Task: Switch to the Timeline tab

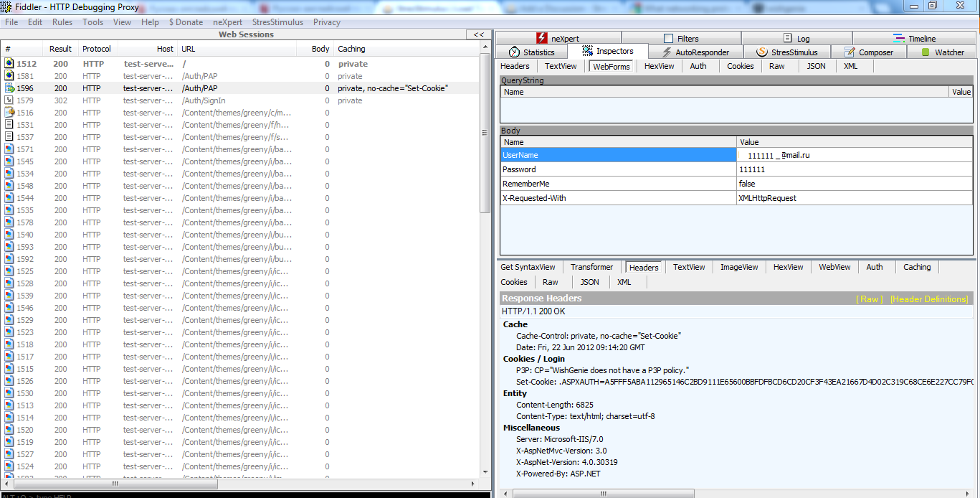Action: click(914, 39)
